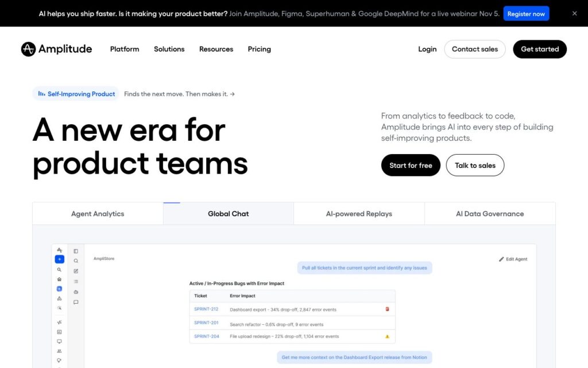Viewport: 588px width, 368px height.
Task: Click the 'Get me more context' chat message
Action: point(354,358)
